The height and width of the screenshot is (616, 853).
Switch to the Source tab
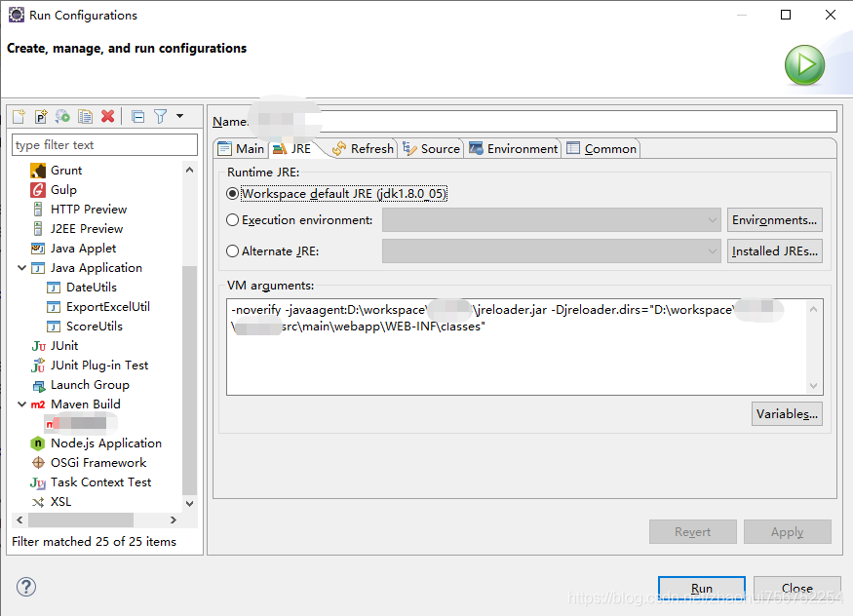[432, 149]
